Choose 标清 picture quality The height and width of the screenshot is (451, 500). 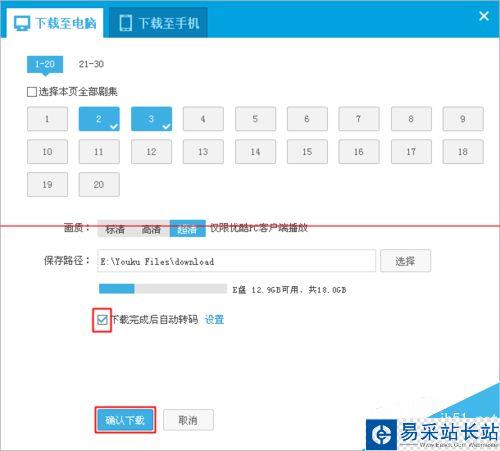coord(115,229)
